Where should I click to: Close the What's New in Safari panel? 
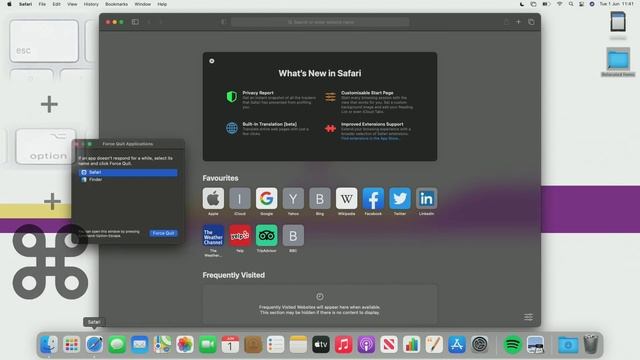pos(211,61)
